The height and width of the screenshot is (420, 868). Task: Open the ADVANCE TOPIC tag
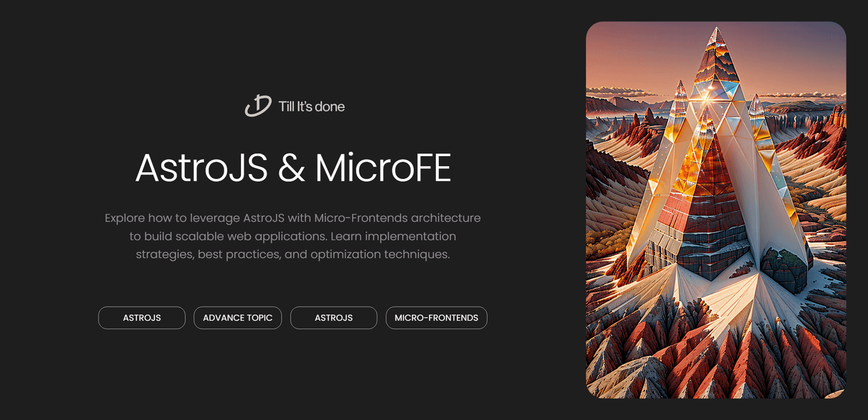coord(237,318)
